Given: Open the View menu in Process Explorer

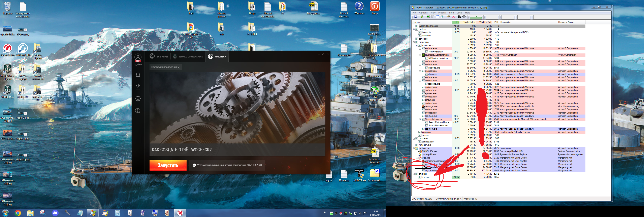Looking at the screenshot, I should 433,12.
